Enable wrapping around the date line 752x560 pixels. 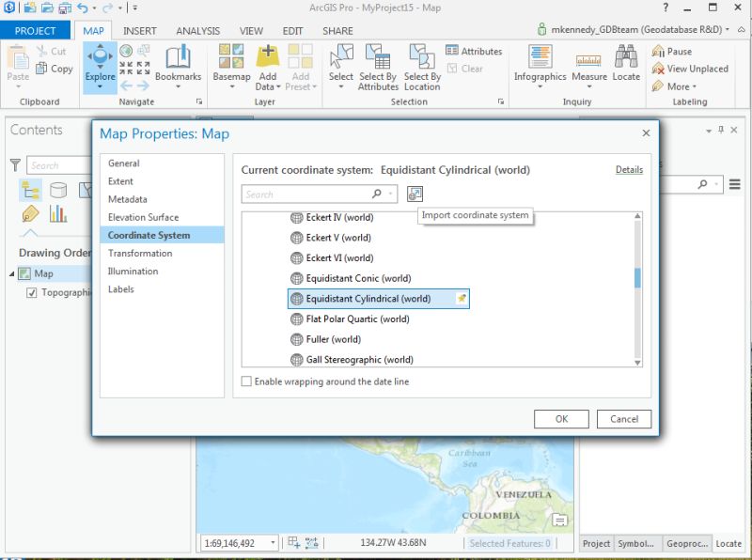click(x=246, y=381)
